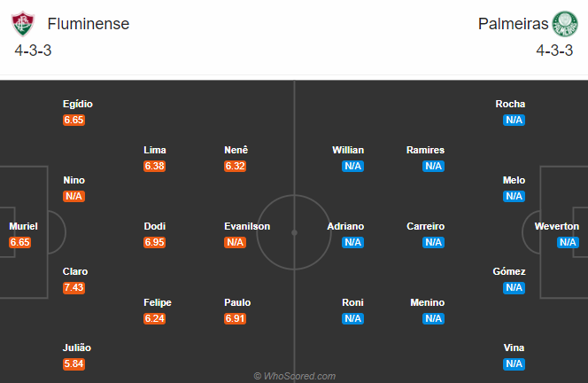588x383 pixels.
Task: Select player Evanilson on the pitch
Action: (x=247, y=226)
